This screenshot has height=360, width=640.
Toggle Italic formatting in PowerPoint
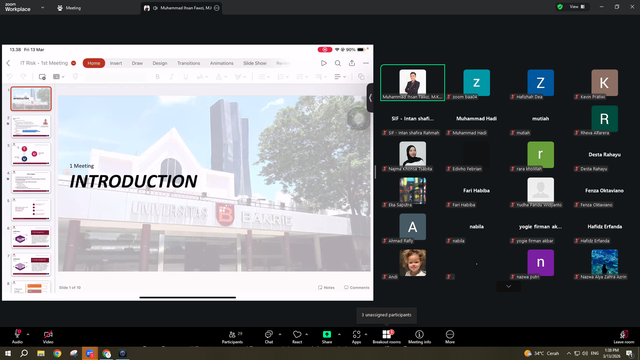(x=171, y=77)
